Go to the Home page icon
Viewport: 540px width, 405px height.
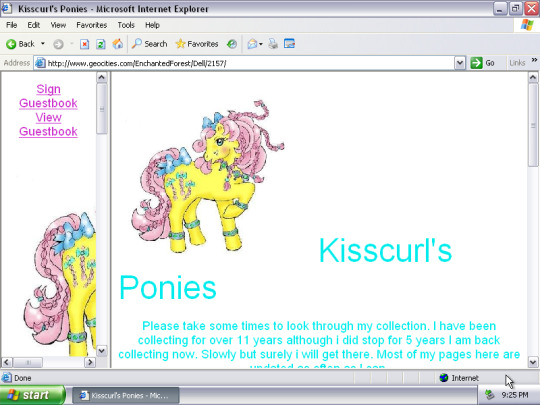point(117,44)
